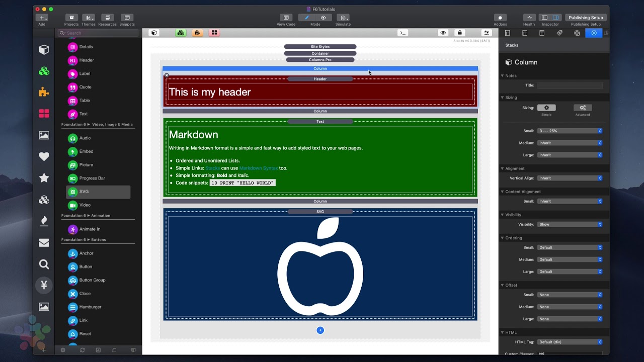Click the search field in library

[98, 33]
